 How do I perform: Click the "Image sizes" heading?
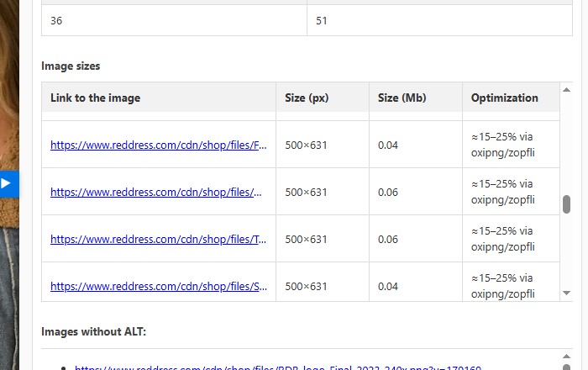click(71, 66)
